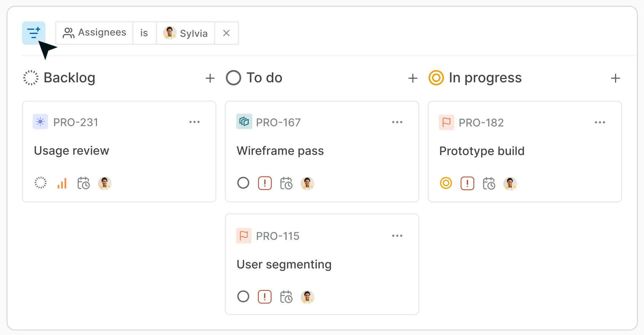Click the urgent priority icon on Prototype build
The height and width of the screenshot is (335, 644).
point(467,184)
